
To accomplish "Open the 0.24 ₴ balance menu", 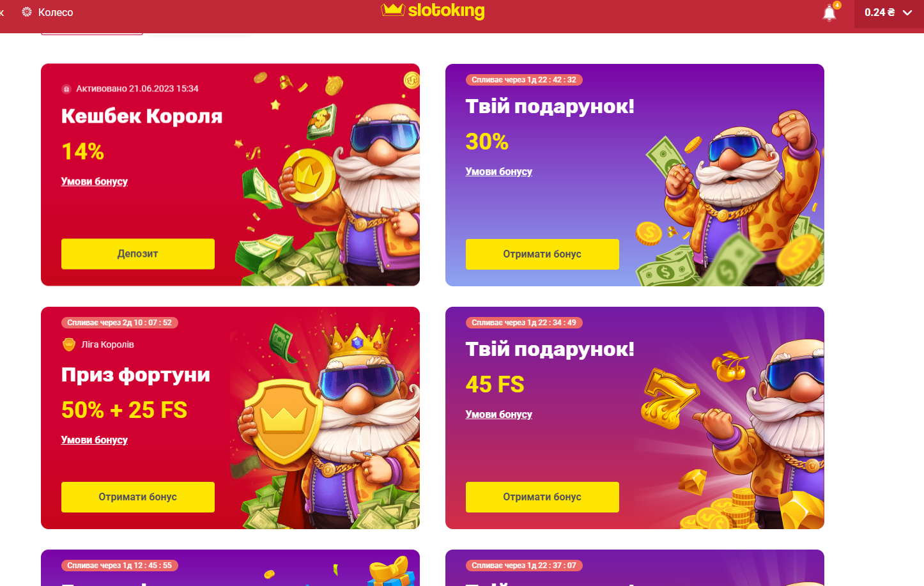I will pyautogui.click(x=889, y=13).
